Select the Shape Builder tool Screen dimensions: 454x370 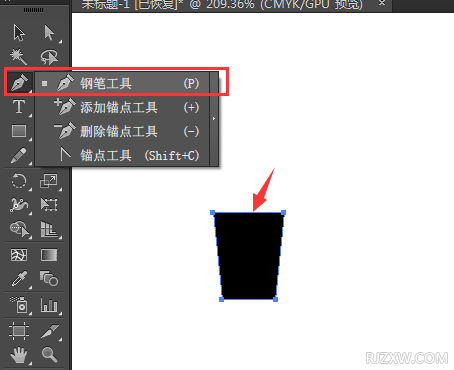(19, 229)
